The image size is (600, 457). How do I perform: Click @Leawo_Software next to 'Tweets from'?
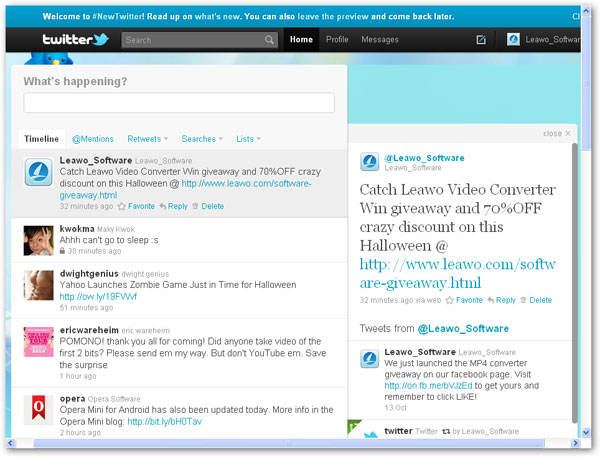[463, 329]
